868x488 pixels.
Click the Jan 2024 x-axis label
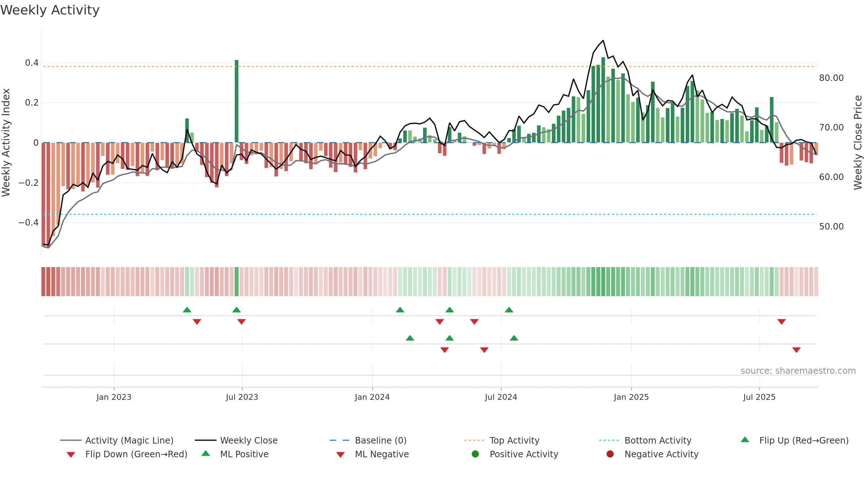[x=372, y=397]
